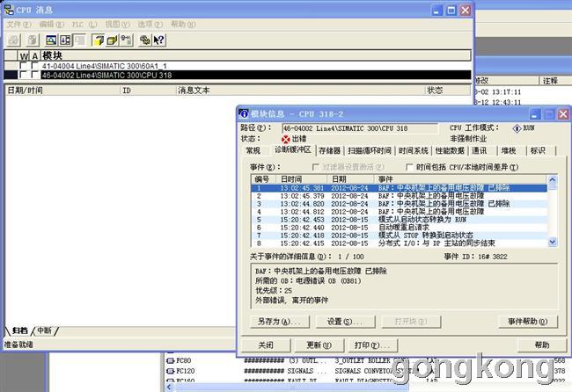Viewport: 572px width, 392px height.
Task: Open the 视图 menu
Action: [x=117, y=25]
